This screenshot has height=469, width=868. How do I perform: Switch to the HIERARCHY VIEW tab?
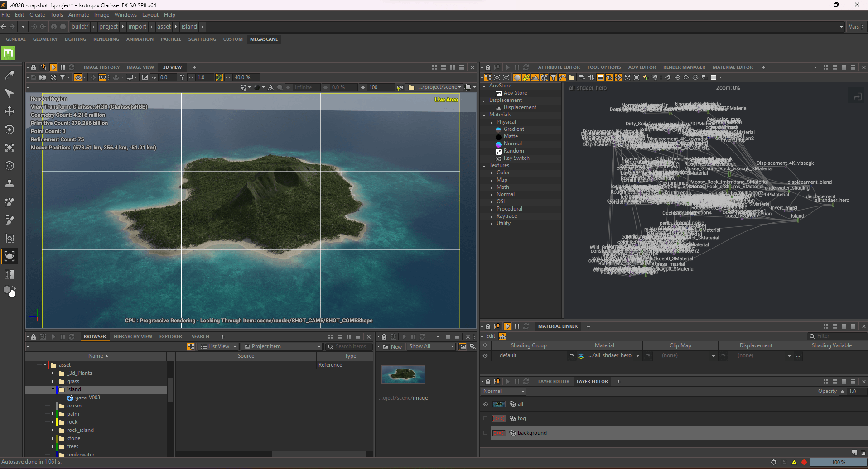point(133,337)
